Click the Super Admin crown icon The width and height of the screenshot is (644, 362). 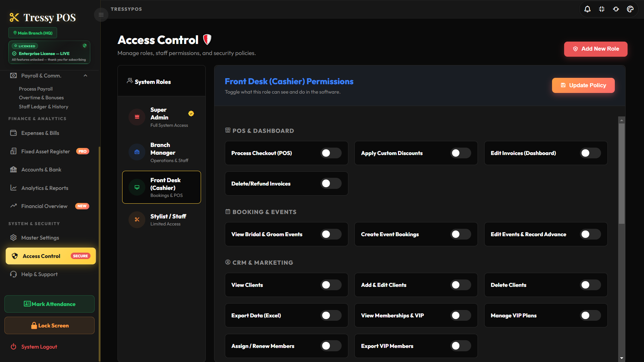tap(137, 117)
